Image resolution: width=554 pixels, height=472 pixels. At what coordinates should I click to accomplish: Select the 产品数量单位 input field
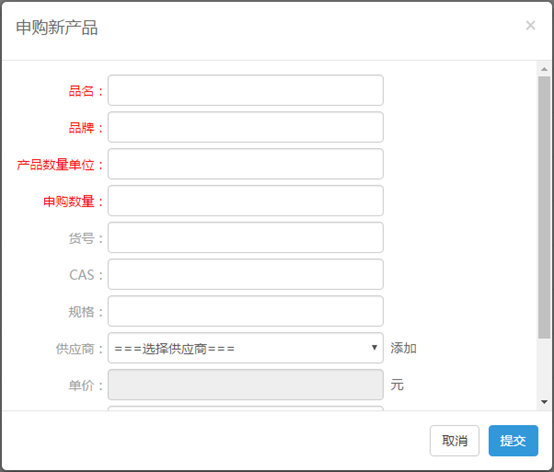pos(246,164)
